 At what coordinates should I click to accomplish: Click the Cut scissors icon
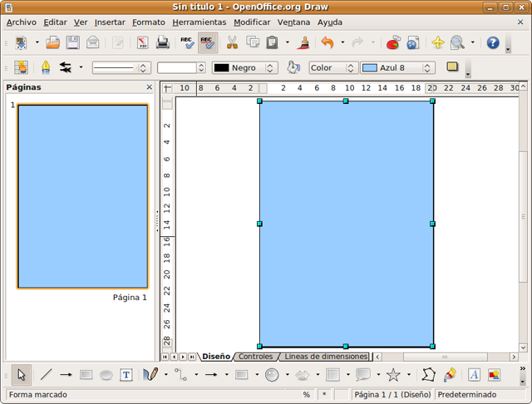pyautogui.click(x=233, y=42)
